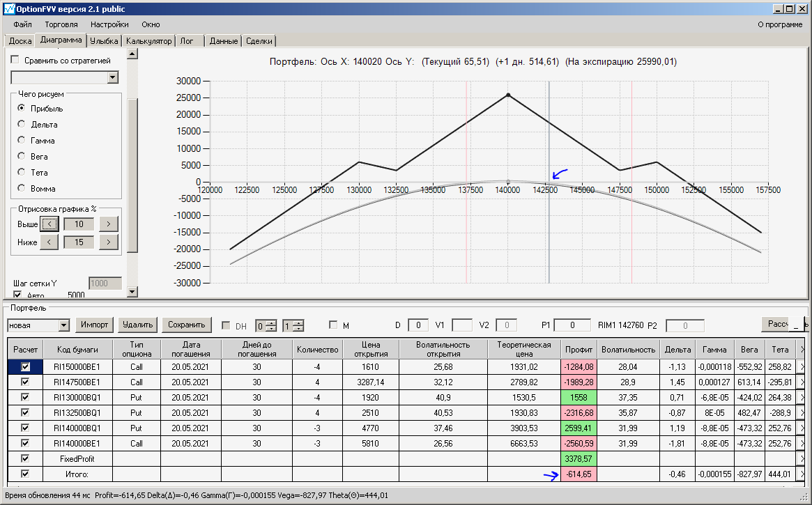Decrease the 'Ниже' percentage with left arrow
The width and height of the screenshot is (812, 505).
(x=49, y=242)
